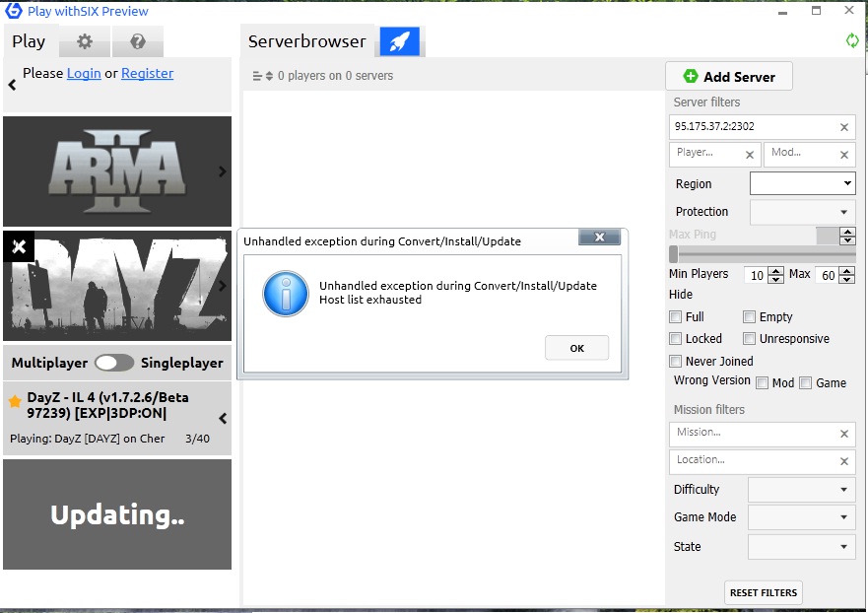The image size is (868, 613).
Task: Toggle the Multiplayer/Singleplayer switch
Action: pos(114,363)
